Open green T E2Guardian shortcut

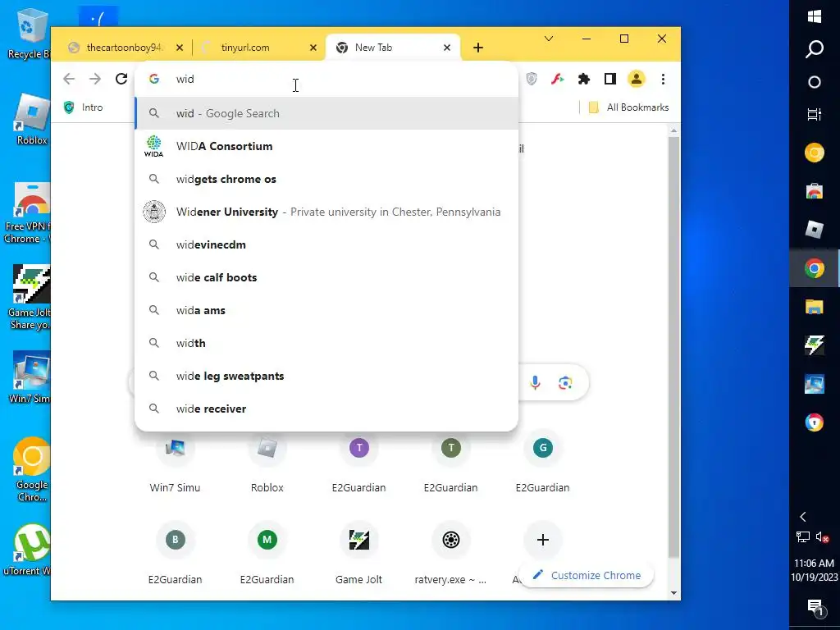[x=450, y=463]
